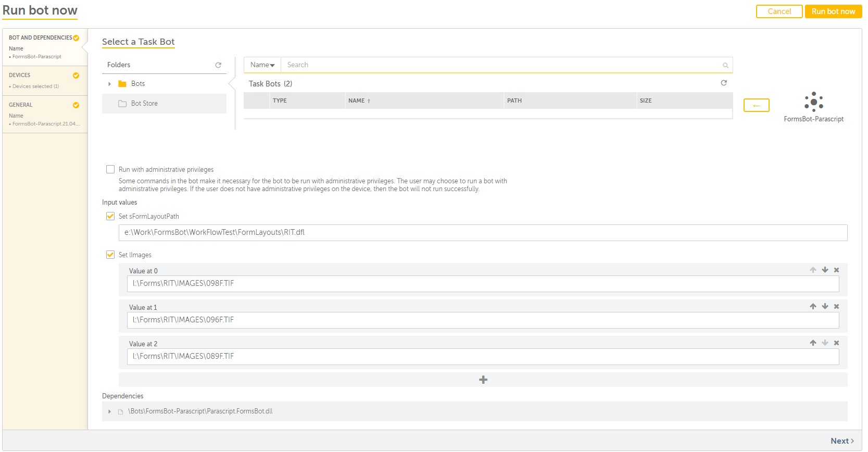
Task: Move Value at 2 up
Action: click(813, 343)
